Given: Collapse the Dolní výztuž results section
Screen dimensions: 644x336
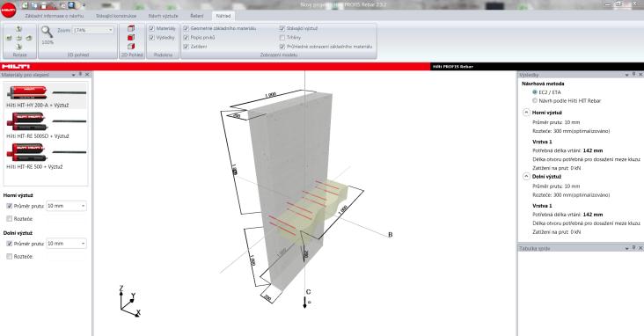Looking at the screenshot, I should click(x=526, y=176).
